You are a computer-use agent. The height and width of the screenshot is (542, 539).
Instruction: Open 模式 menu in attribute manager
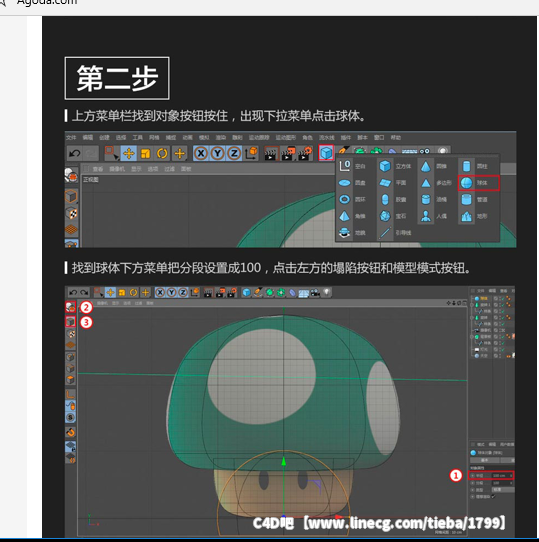[481, 444]
